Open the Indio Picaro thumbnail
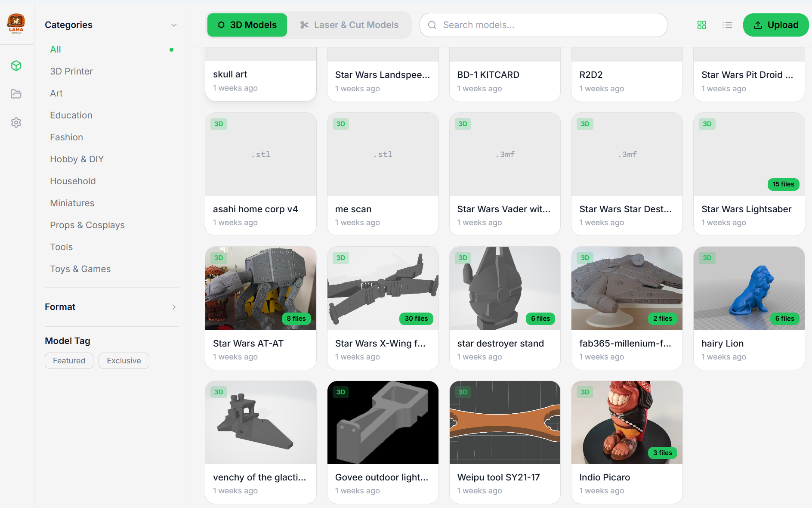812x508 pixels. (627, 423)
